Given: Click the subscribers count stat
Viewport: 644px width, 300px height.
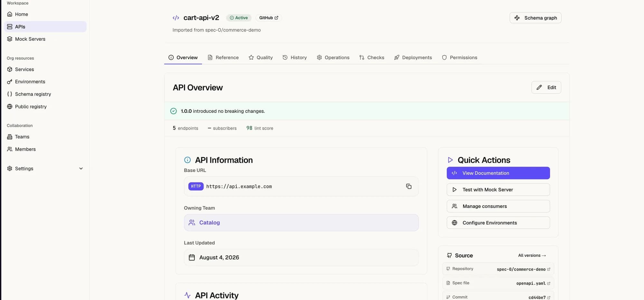Looking at the screenshot, I should coord(222,128).
